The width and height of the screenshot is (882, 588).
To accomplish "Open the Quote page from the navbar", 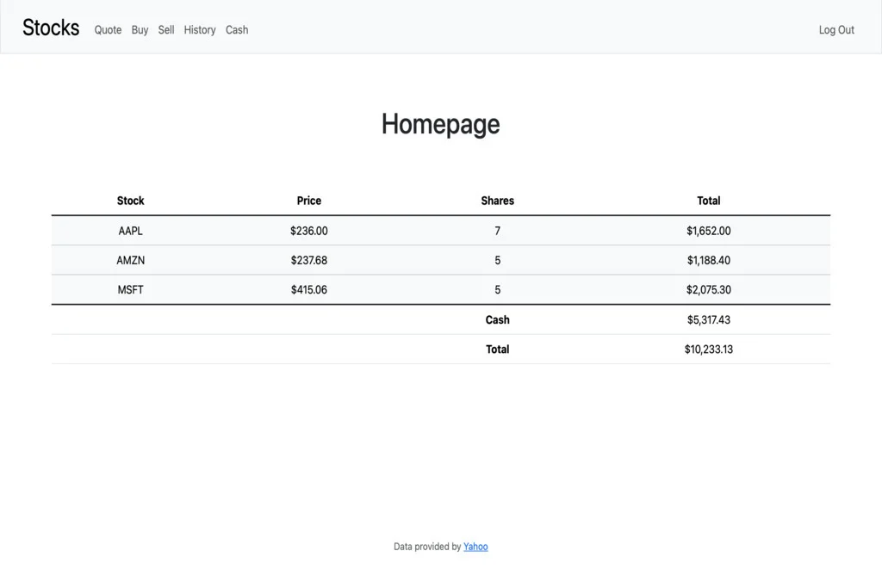I will point(107,30).
